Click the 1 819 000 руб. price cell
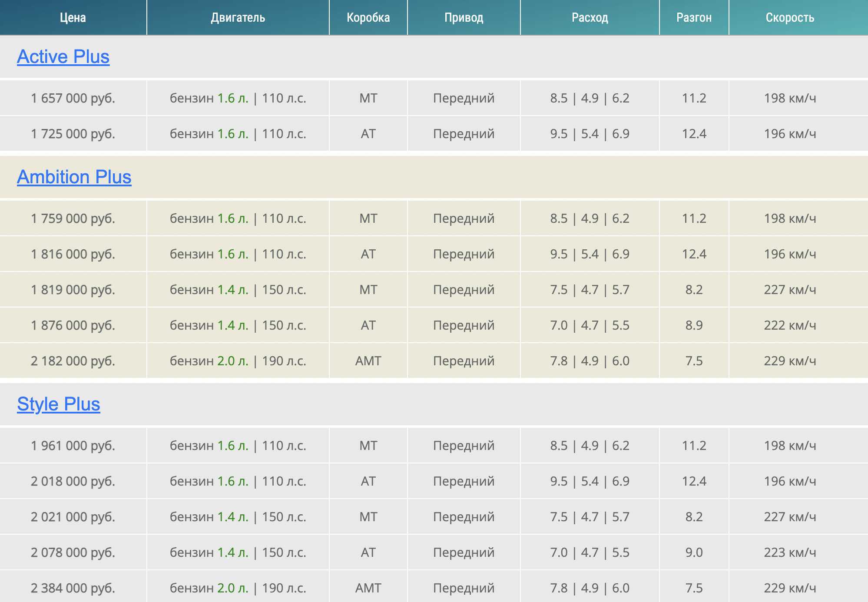The image size is (868, 602). [73, 290]
